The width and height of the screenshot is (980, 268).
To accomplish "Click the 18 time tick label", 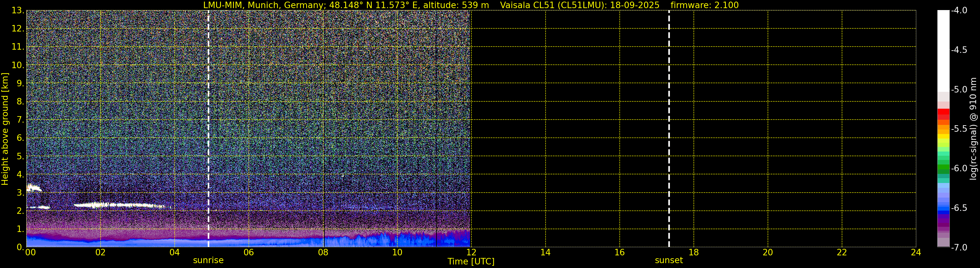I will coord(694,252).
